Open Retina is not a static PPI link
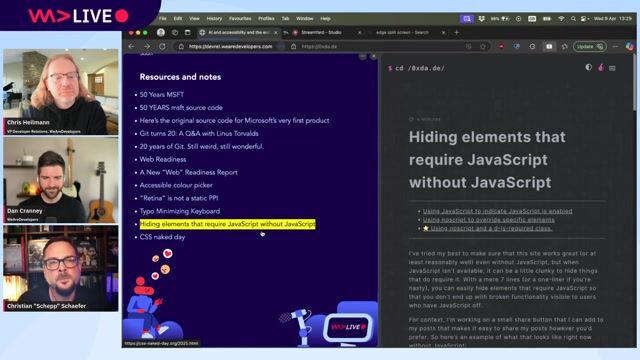 coord(179,198)
